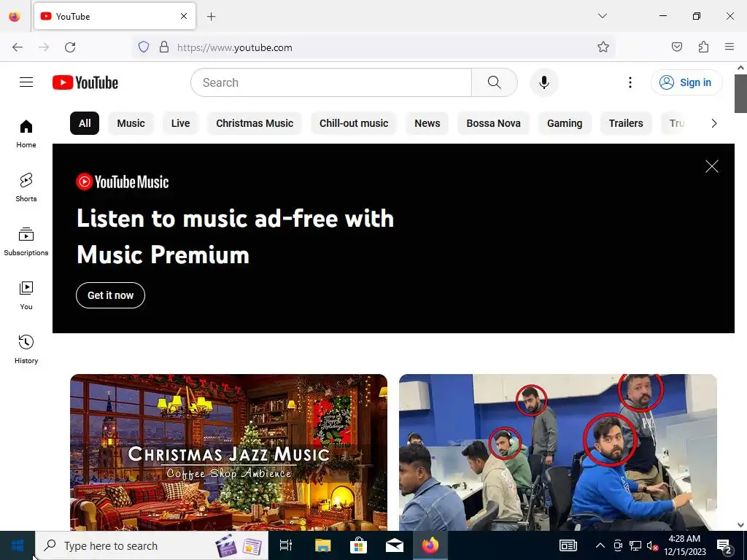This screenshot has height=560, width=747.
Task: Select Chill-out music chip
Action: click(354, 123)
